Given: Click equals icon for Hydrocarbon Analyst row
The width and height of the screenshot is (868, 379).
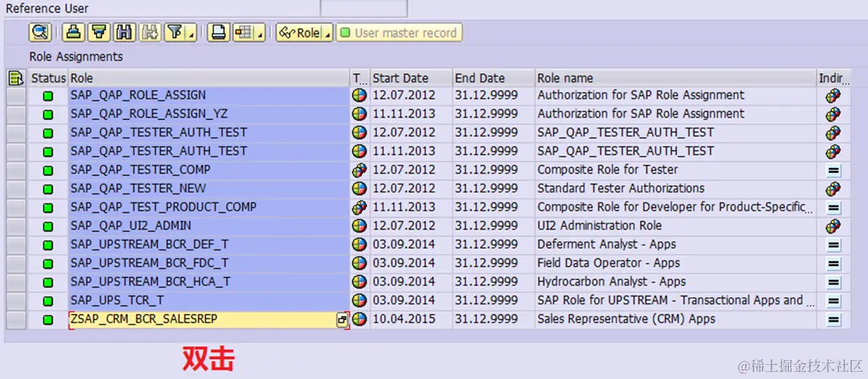Looking at the screenshot, I should tap(833, 282).
